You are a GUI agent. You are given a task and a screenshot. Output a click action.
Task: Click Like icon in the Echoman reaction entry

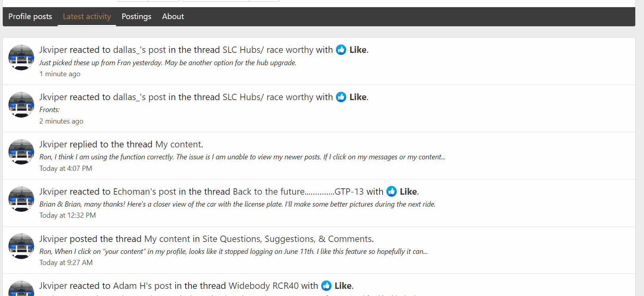392,192
